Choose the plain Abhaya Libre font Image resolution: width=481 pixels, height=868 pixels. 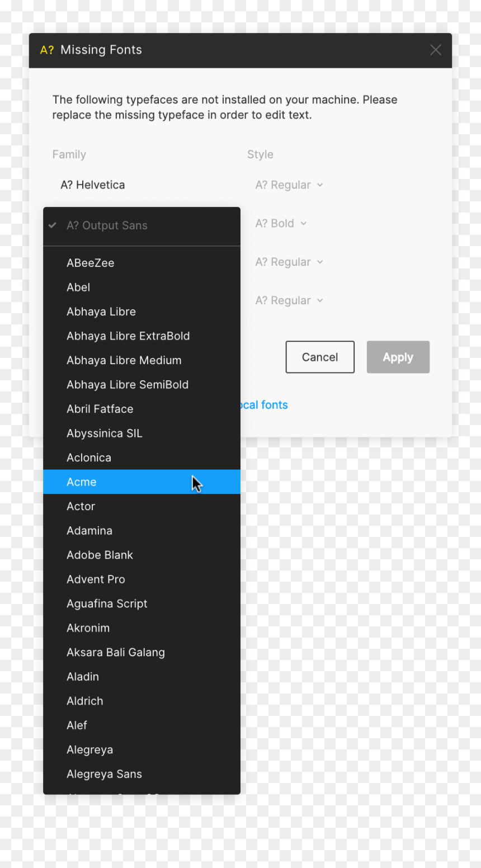click(x=142, y=312)
